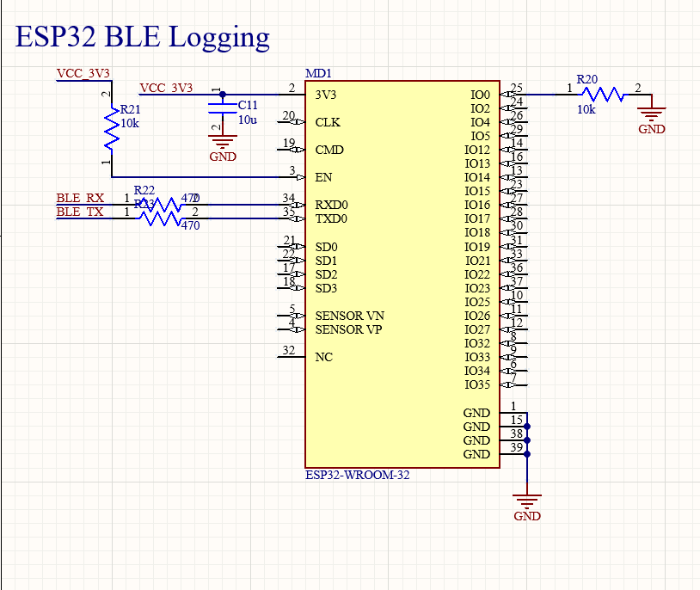
Task: Select the GND pin name at pin 39
Action: point(476,454)
